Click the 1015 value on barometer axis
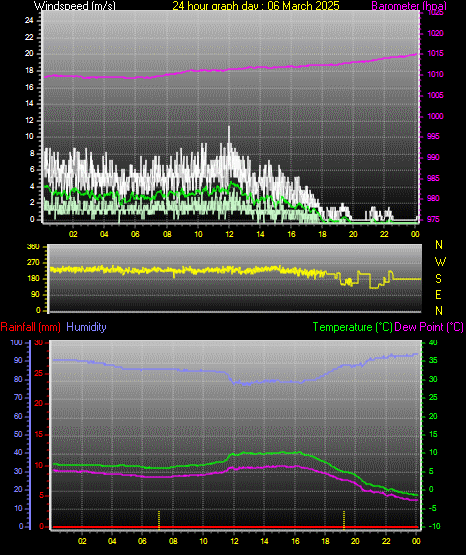466x555 pixels. (x=435, y=53)
